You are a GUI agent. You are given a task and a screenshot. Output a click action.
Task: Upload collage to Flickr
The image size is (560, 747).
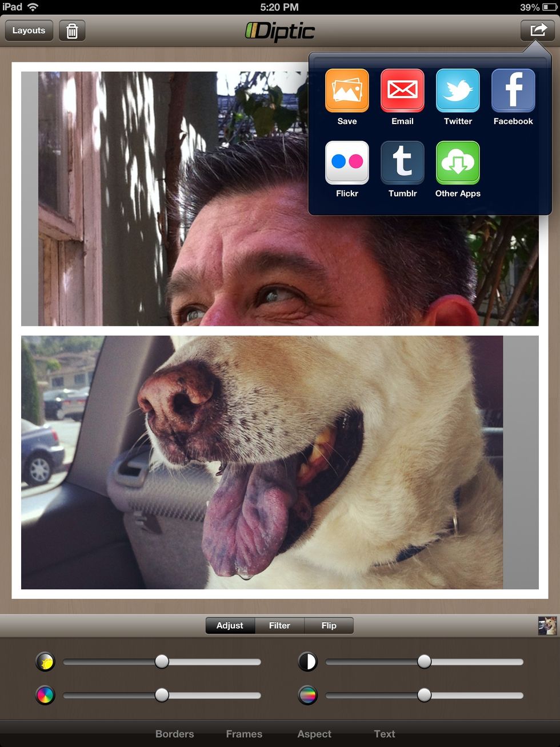click(347, 162)
